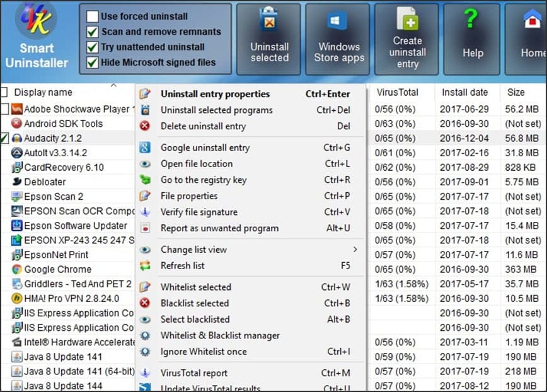Click the Google Chrome icon in list
This screenshot has width=547, height=392.
(x=17, y=269)
